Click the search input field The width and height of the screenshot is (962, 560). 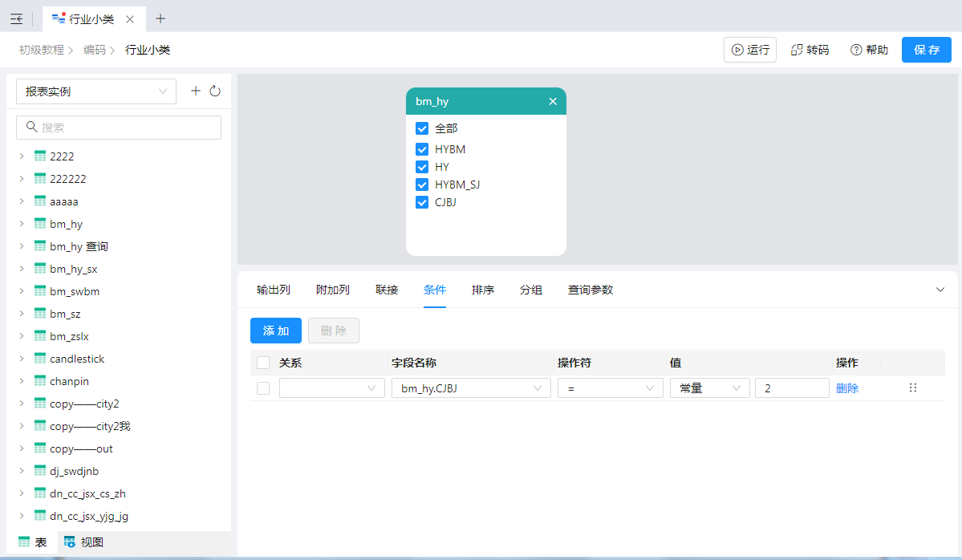(119, 128)
